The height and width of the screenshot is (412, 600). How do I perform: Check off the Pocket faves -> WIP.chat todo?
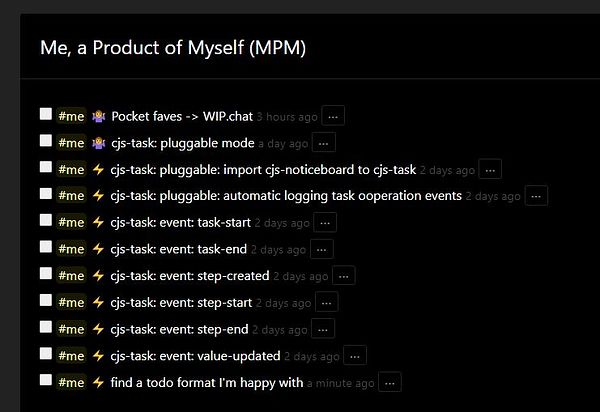click(46, 115)
